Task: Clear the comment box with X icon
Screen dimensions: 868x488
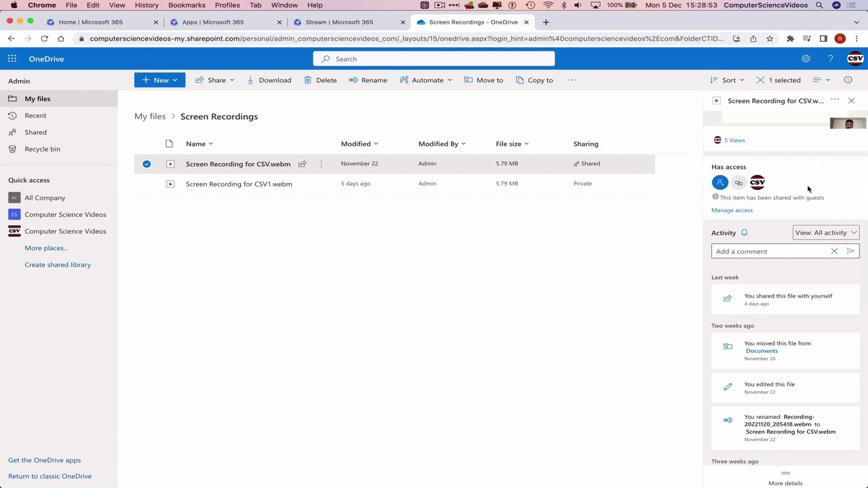Action: point(834,251)
